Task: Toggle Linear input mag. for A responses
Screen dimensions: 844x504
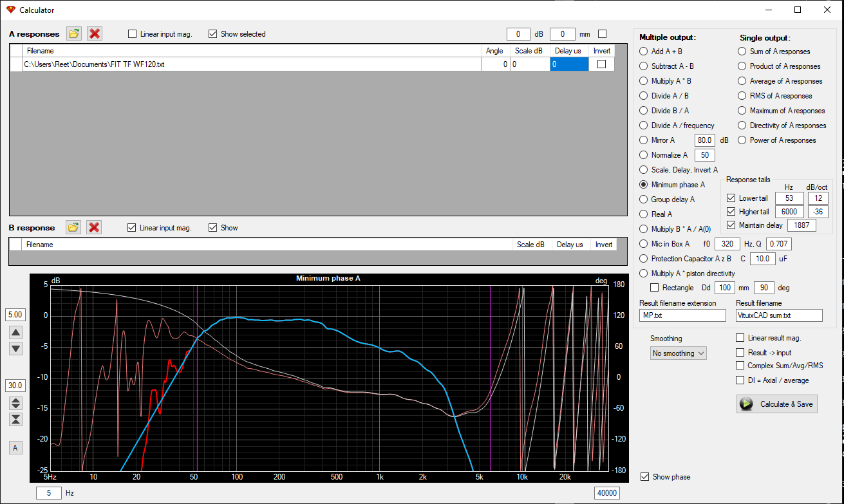Action: click(x=133, y=34)
